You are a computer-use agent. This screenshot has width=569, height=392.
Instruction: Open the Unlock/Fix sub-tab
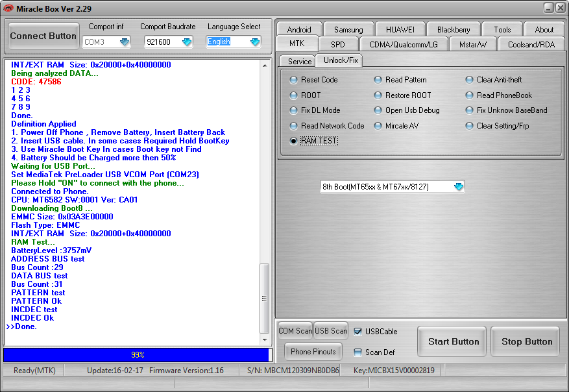point(341,60)
